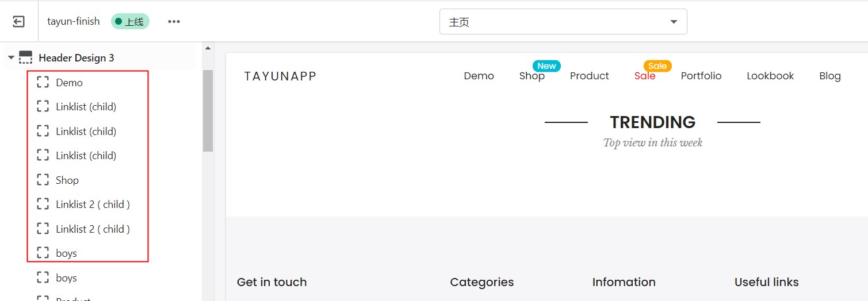
Task: Open the 主页 page selector dropdown
Action: [x=563, y=22]
